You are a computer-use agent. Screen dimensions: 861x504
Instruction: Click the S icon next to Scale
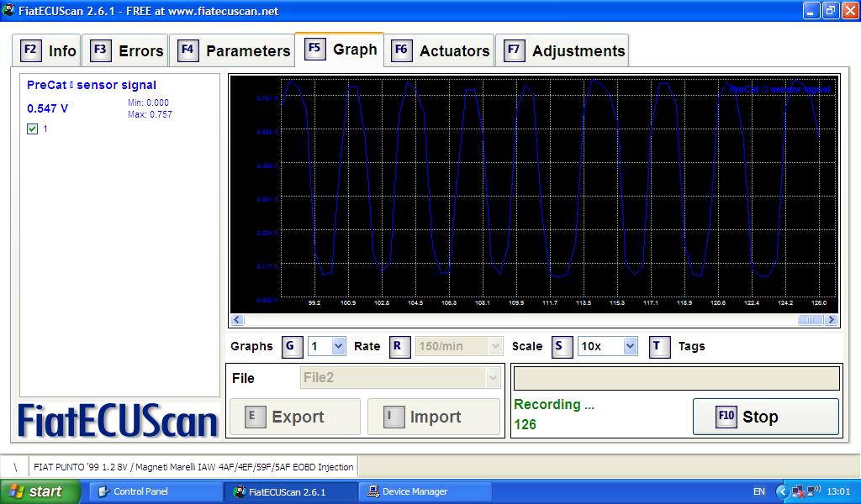tap(562, 346)
